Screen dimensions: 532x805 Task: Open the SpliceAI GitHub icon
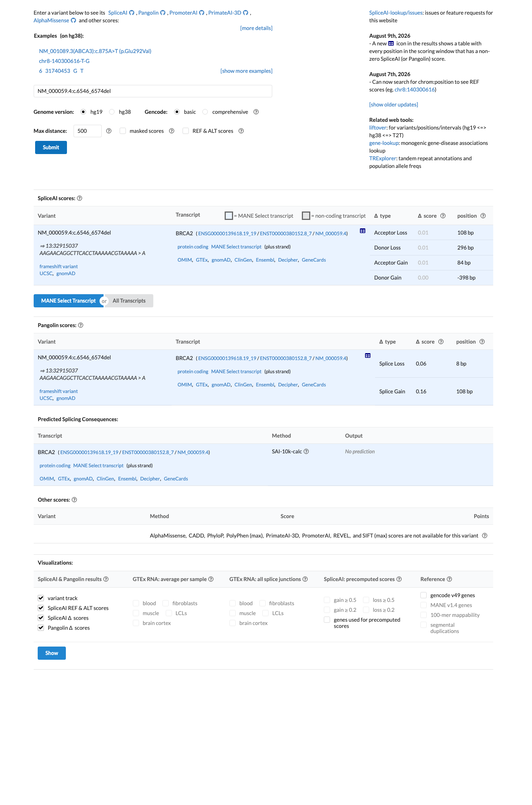(x=132, y=13)
